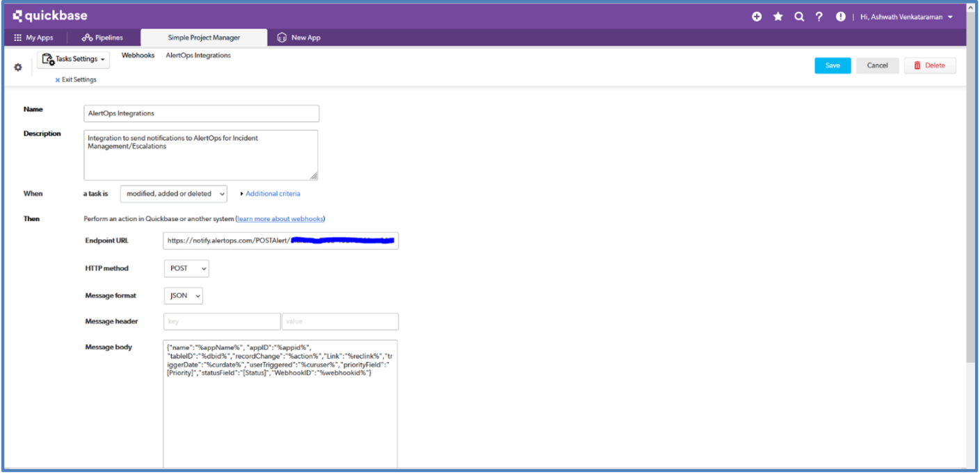Open the HTTP method dropdown
This screenshot has height=474, width=980.
(x=186, y=268)
